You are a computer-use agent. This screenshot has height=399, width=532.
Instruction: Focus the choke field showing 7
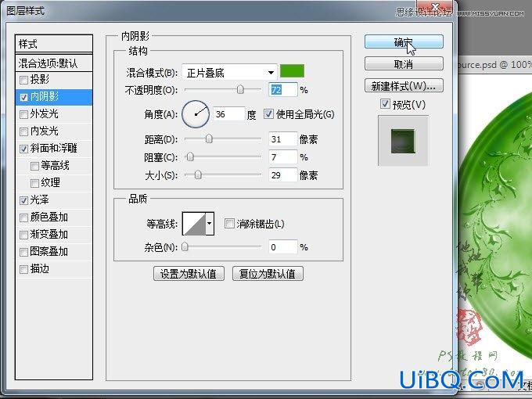coord(283,157)
